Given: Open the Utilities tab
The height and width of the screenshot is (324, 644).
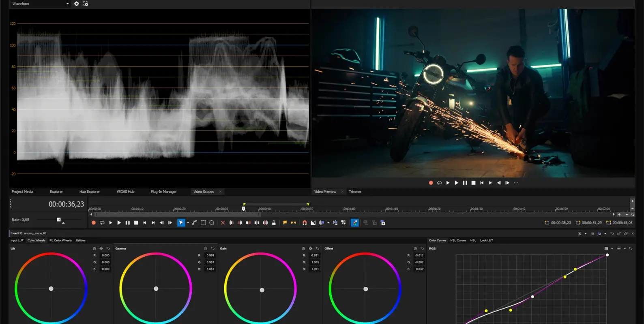Looking at the screenshot, I should pos(81,240).
